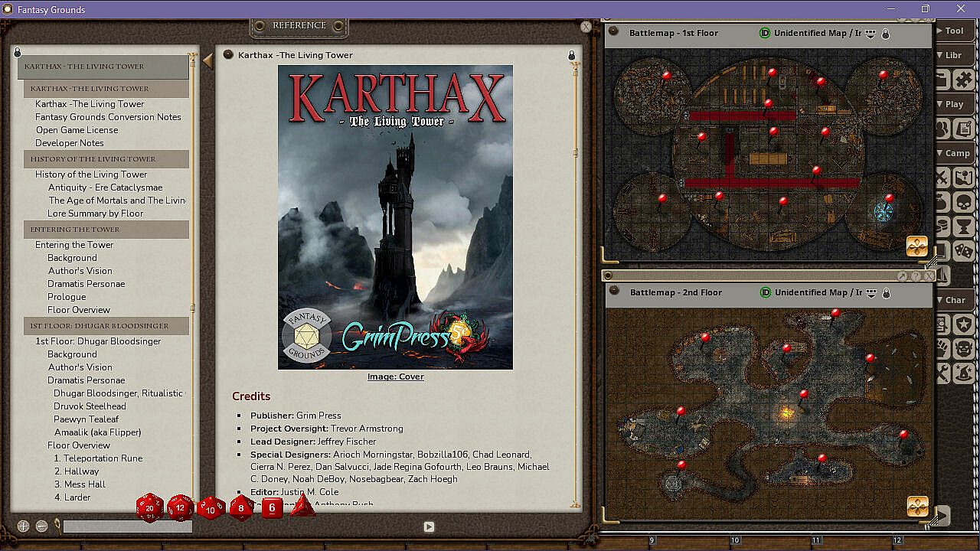
Task: Open the Modules puzzle piece icon
Action: point(963,79)
